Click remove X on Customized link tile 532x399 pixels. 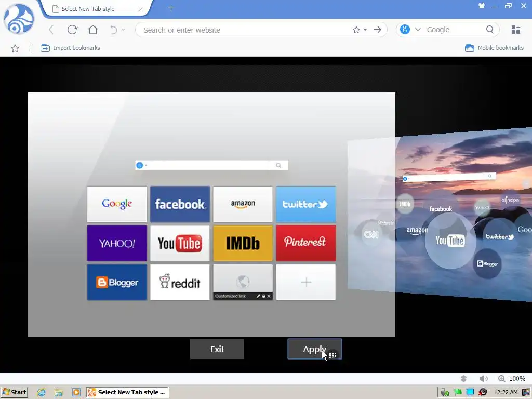click(269, 296)
